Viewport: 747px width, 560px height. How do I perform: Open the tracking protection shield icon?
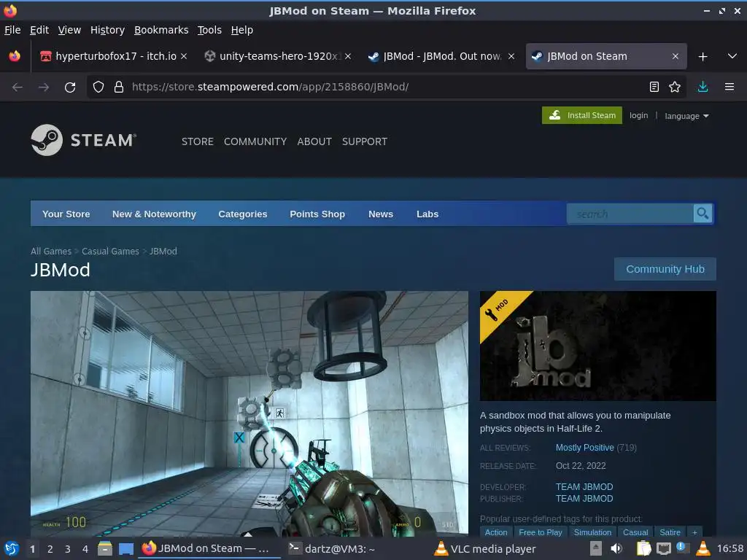pos(98,87)
